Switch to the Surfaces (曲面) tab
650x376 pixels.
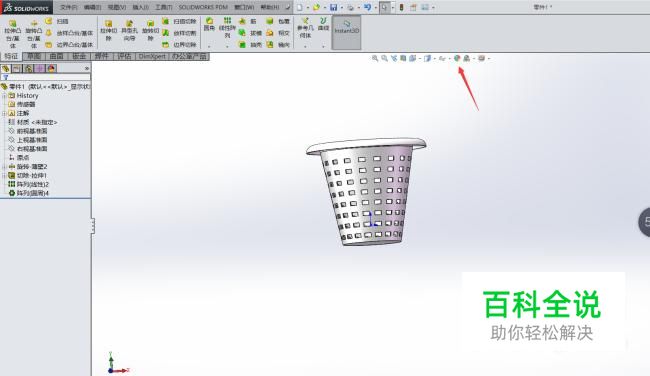coord(56,56)
